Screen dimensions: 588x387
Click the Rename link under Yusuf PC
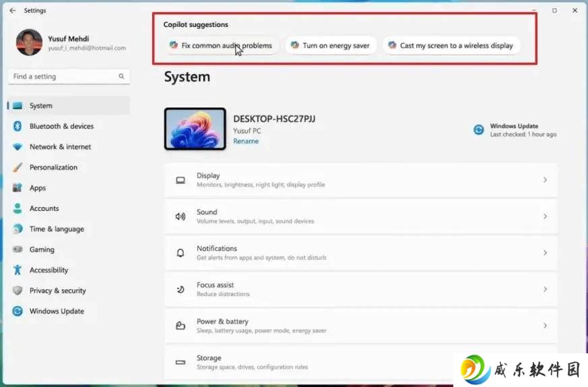pos(246,141)
